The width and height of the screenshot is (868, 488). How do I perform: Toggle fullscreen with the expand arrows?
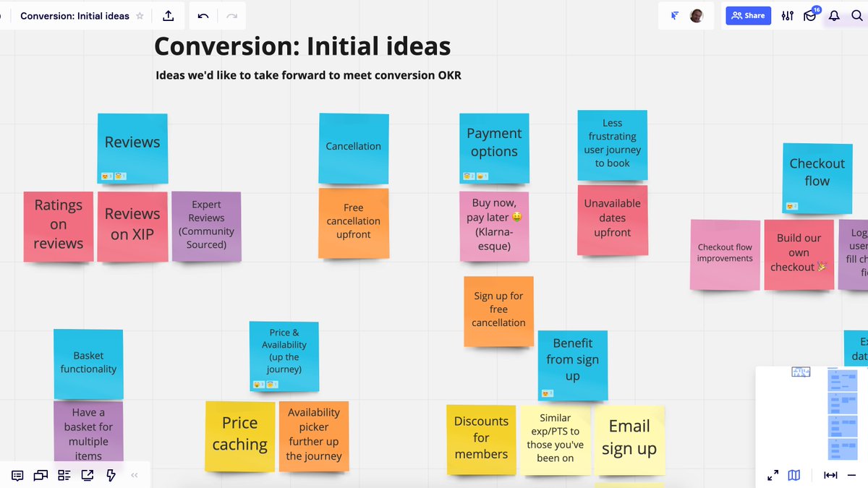(x=773, y=475)
